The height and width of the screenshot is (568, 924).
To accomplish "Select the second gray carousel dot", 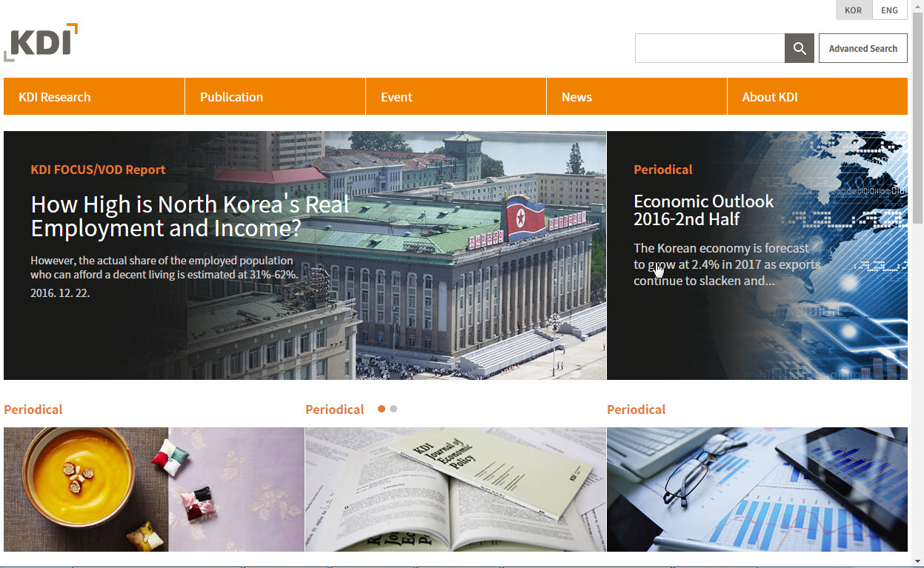I will pos(393,409).
